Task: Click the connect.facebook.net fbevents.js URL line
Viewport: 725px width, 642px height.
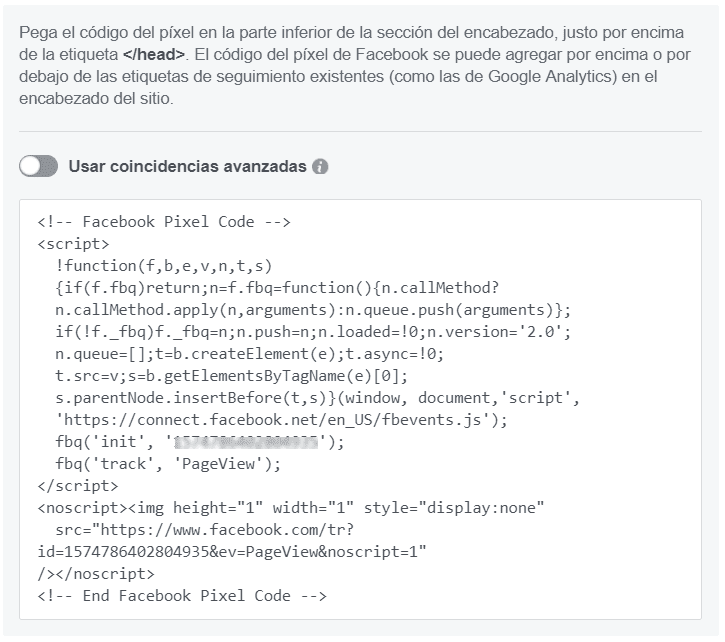Action: (282, 420)
